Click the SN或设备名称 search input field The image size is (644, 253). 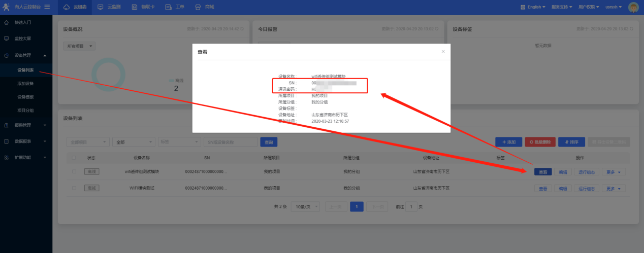click(x=231, y=142)
